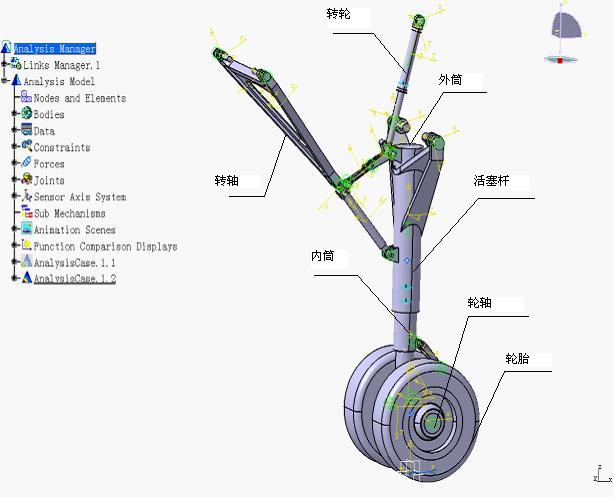Image resolution: width=613 pixels, height=497 pixels.
Task: Click the Constraints icon in the tree
Action: (x=26, y=147)
